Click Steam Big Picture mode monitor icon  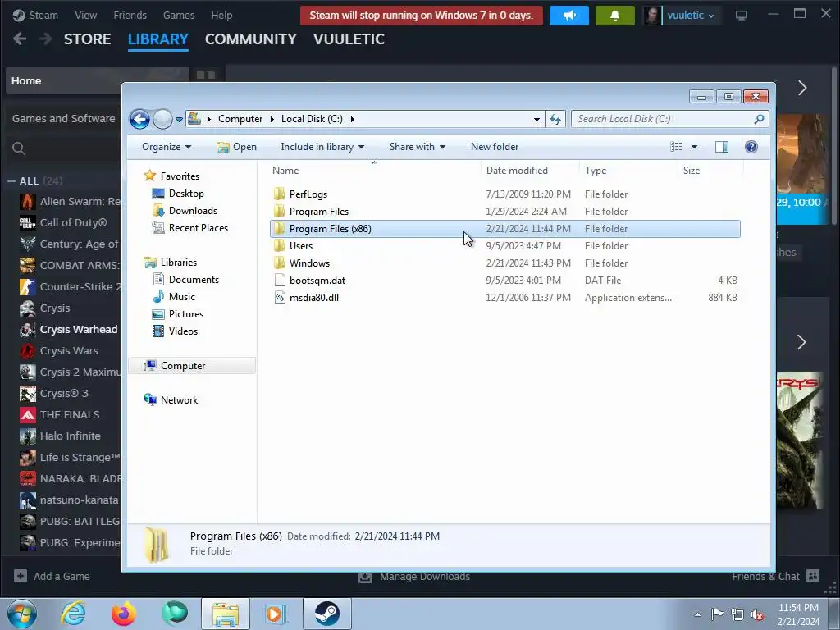click(x=742, y=16)
